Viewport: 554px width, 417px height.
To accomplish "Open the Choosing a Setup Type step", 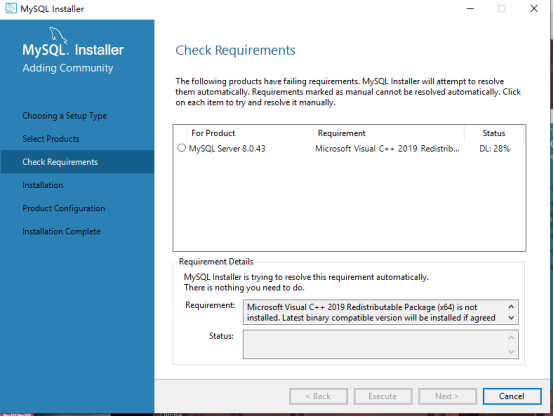I will (x=65, y=116).
